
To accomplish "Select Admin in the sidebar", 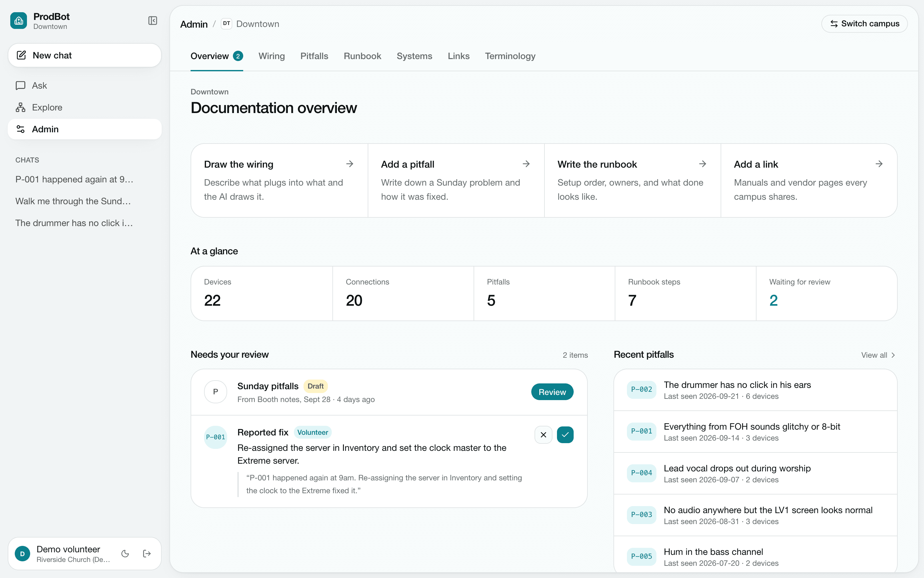I will [x=85, y=129].
